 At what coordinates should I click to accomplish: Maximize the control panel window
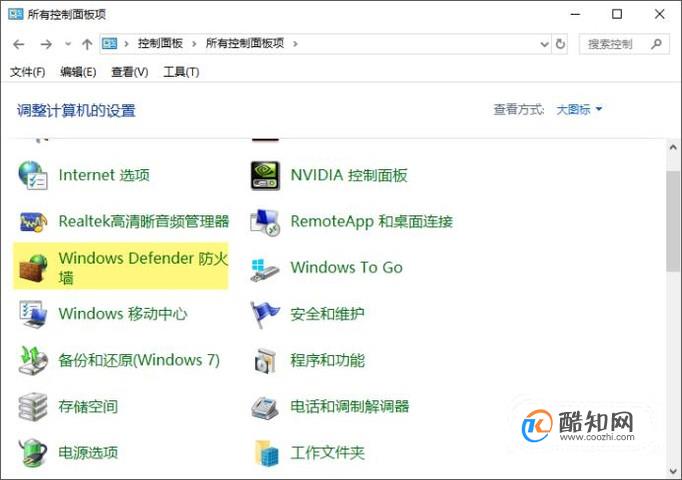pos(617,14)
